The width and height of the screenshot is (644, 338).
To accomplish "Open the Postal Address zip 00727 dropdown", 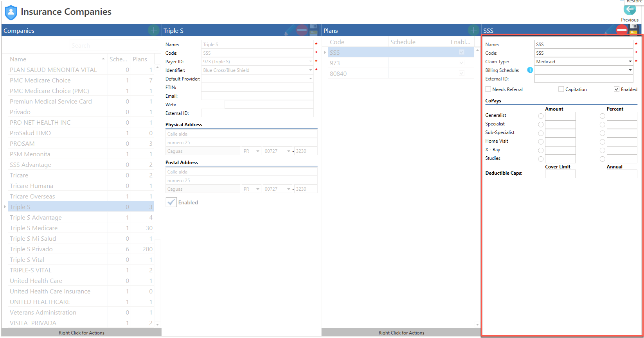I will 289,189.
